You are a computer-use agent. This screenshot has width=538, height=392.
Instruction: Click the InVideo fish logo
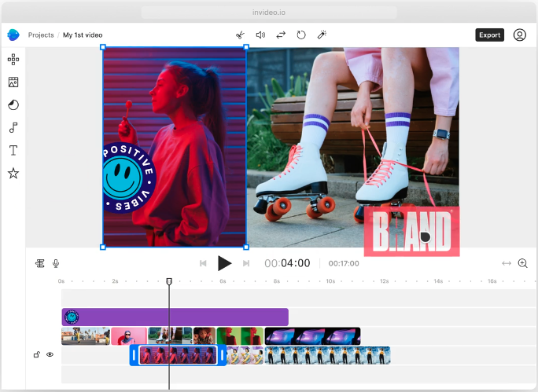[13, 35]
